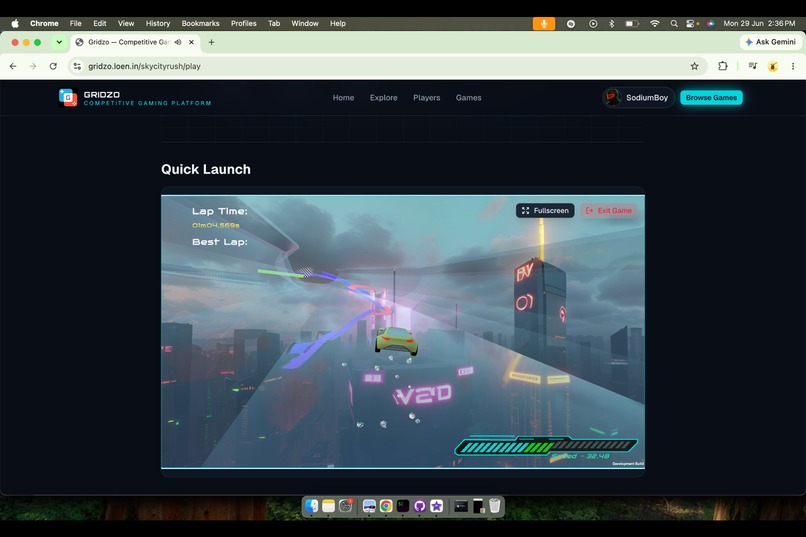Click inside the SkyCityRush game canvas
The width and height of the screenshot is (806, 537).
402,332
